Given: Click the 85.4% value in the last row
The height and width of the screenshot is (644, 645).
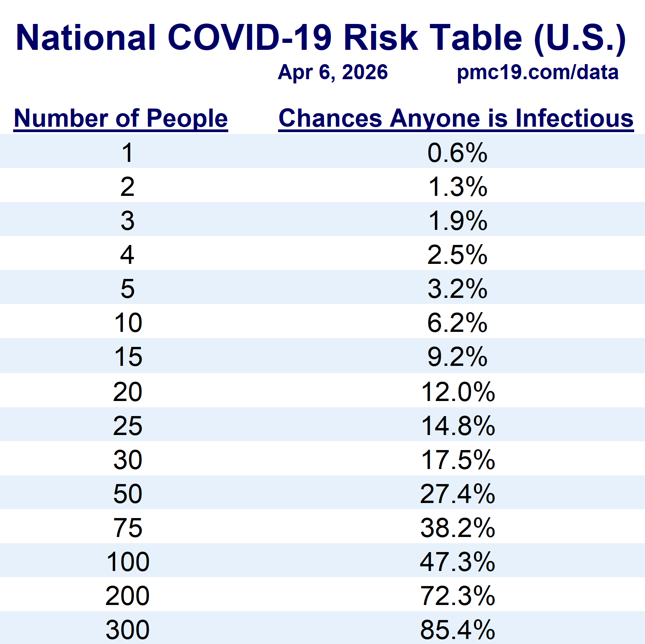Looking at the screenshot, I should point(457,630).
